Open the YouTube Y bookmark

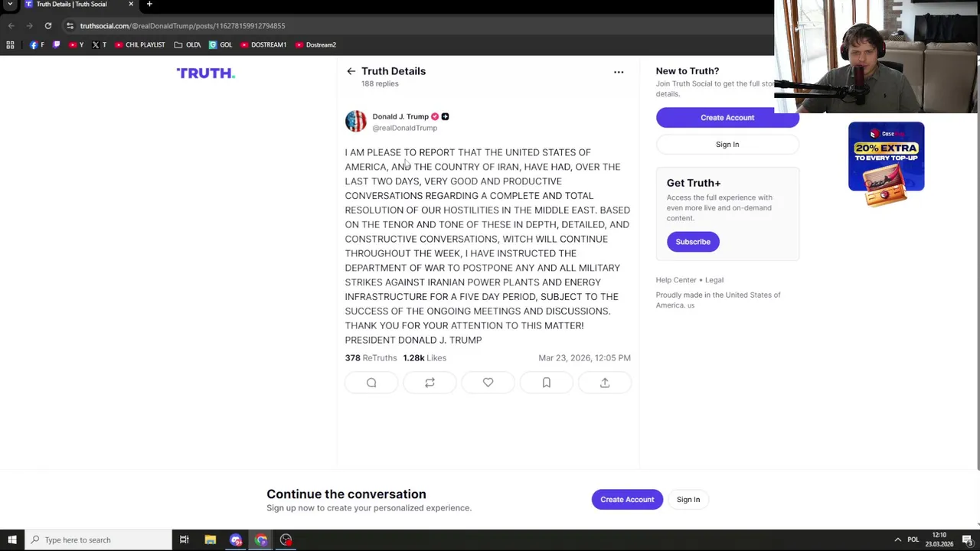[x=76, y=45]
